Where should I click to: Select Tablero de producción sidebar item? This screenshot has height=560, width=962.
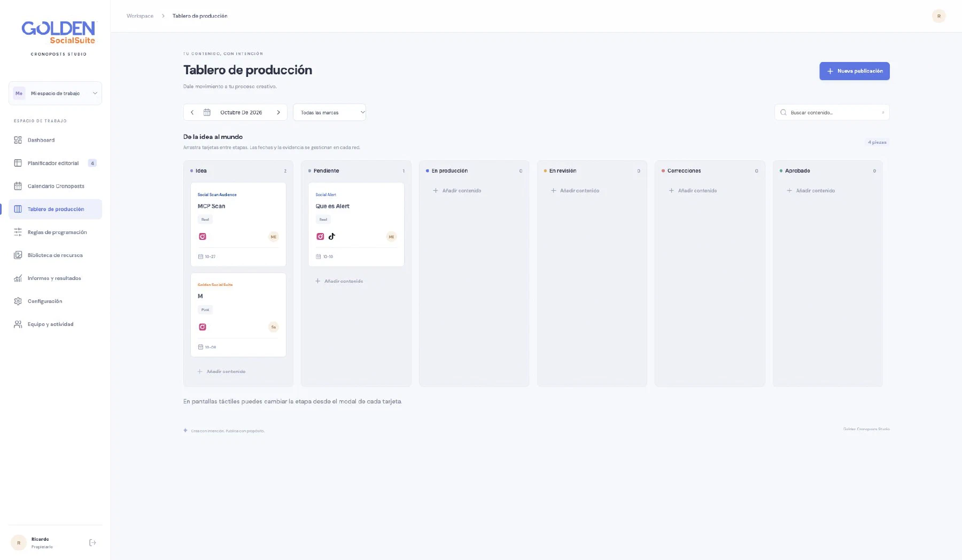tap(55, 209)
